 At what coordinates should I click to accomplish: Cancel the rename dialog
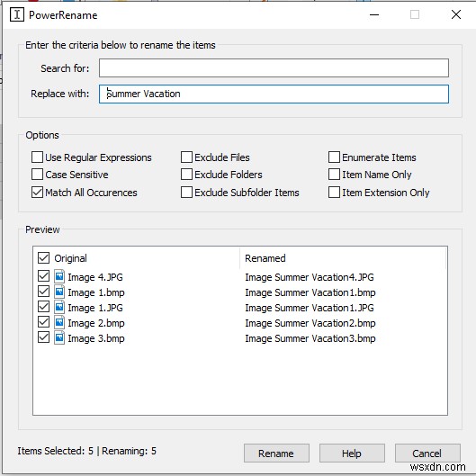(x=427, y=454)
